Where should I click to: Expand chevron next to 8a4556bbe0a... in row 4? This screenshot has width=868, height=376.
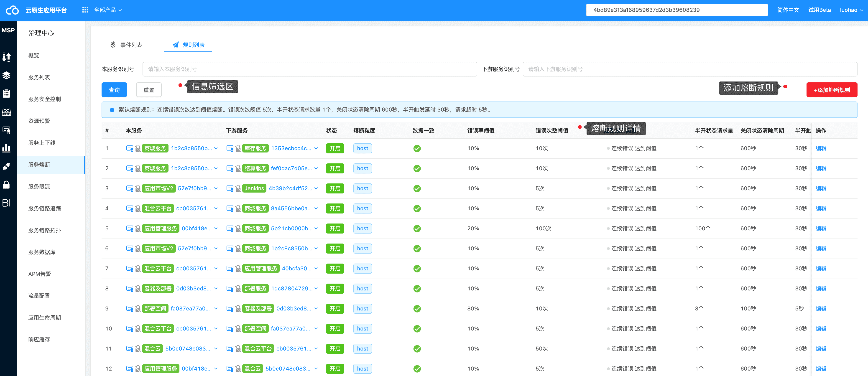(316, 208)
